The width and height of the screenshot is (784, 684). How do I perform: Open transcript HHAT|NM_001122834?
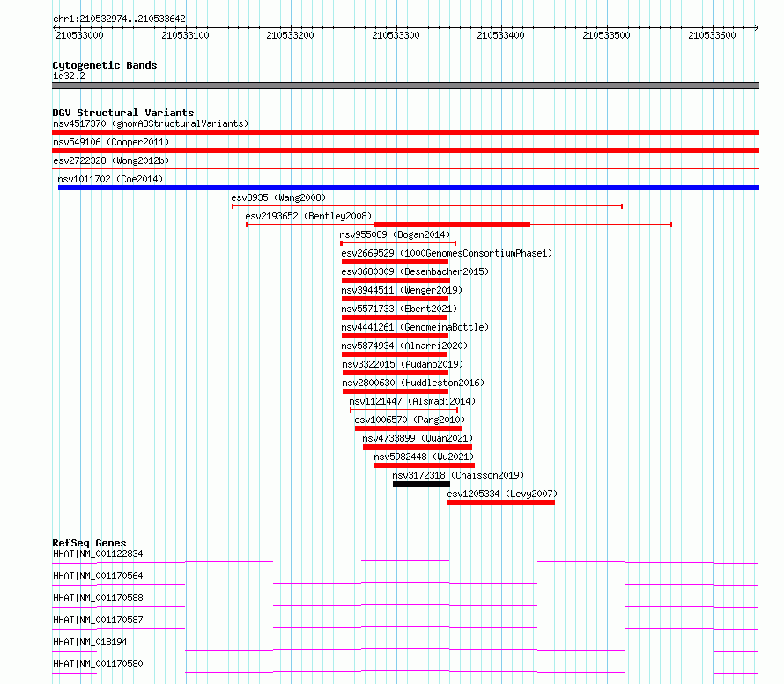[98, 554]
